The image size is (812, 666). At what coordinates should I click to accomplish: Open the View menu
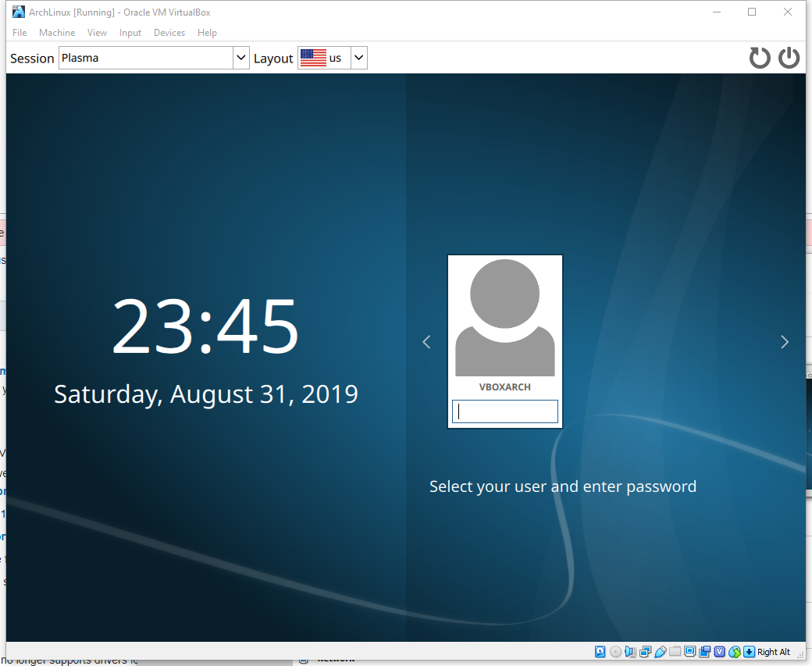coord(98,33)
